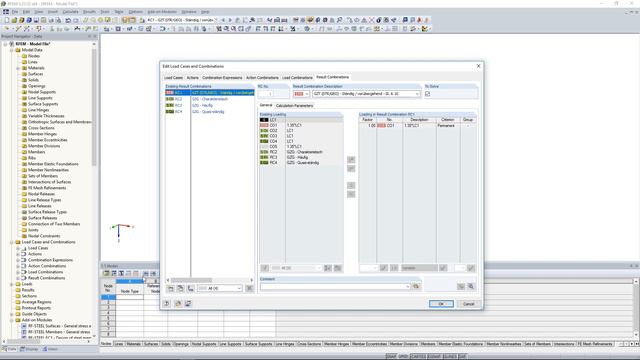
Task: Click Cross-Sections in navigator tree
Action: pyautogui.click(x=41, y=128)
